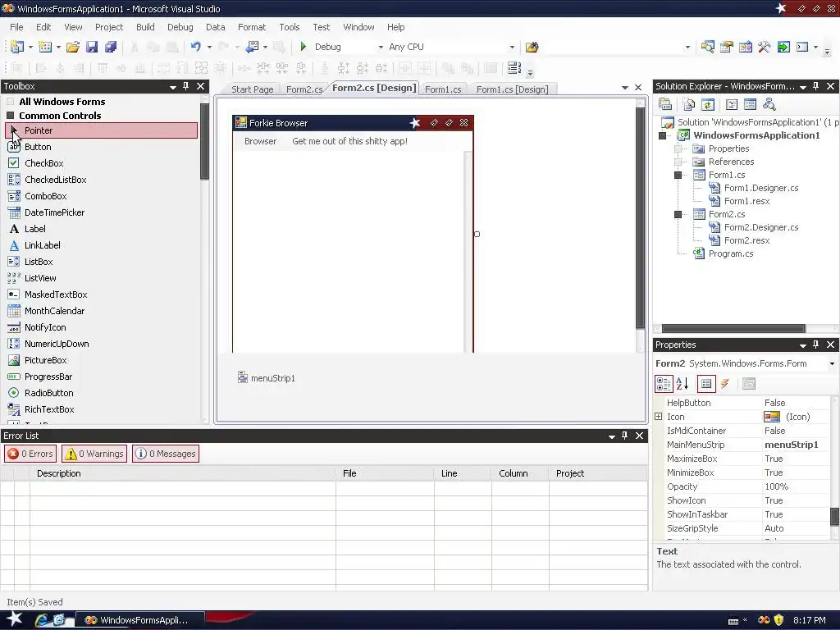Open the Object Browser toolbar icon
The height and width of the screenshot is (630, 840).
[745, 47]
